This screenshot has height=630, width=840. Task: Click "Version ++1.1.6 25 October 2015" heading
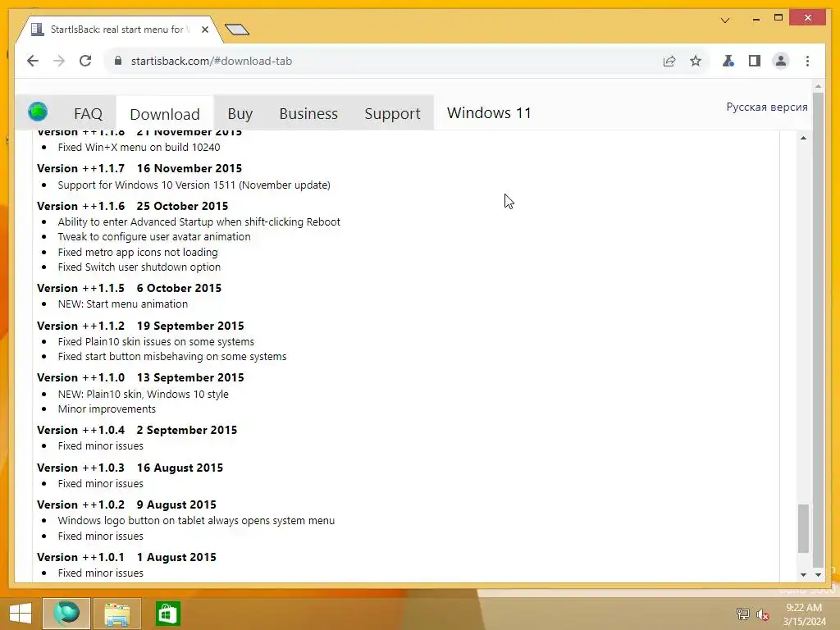(132, 206)
